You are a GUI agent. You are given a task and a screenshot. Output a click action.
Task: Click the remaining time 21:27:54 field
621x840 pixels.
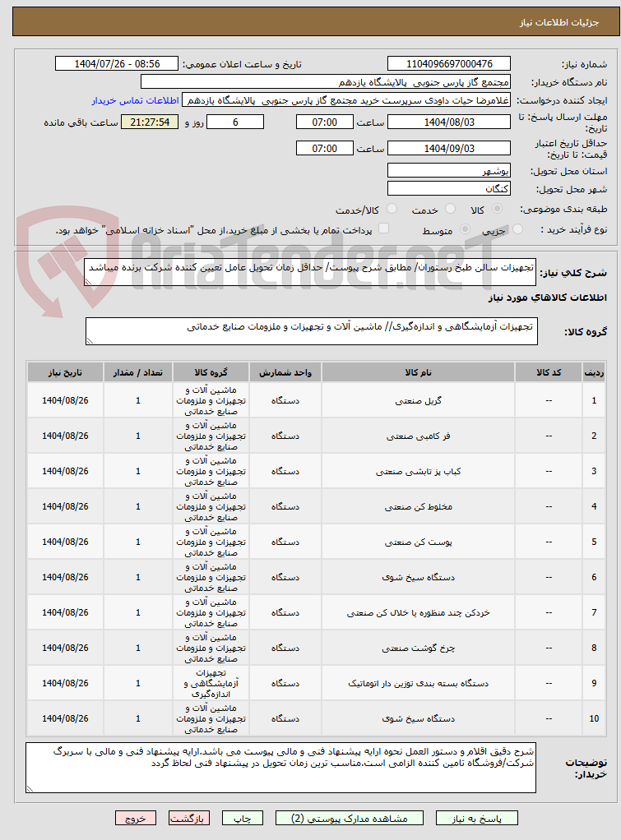150,122
